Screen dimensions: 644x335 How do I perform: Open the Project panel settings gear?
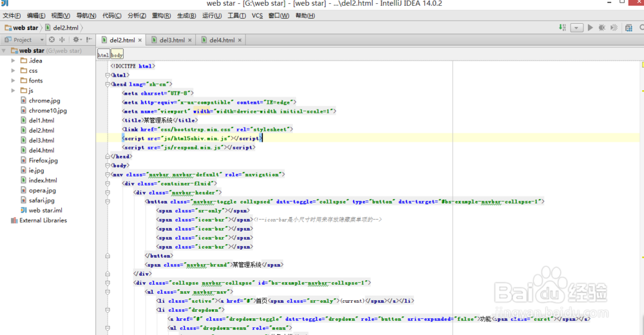[x=77, y=40]
